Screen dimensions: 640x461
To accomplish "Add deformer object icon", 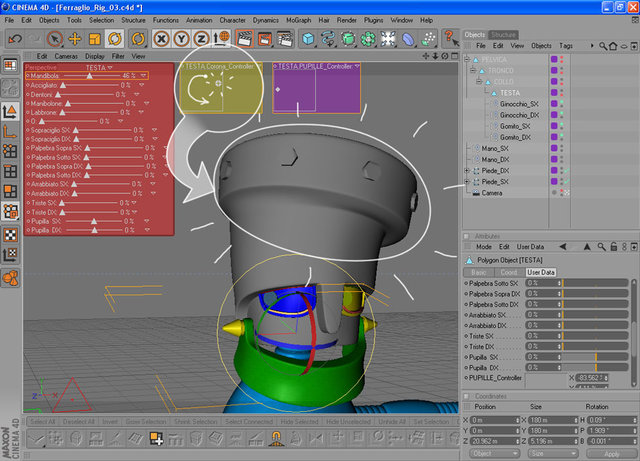I will tap(408, 39).
